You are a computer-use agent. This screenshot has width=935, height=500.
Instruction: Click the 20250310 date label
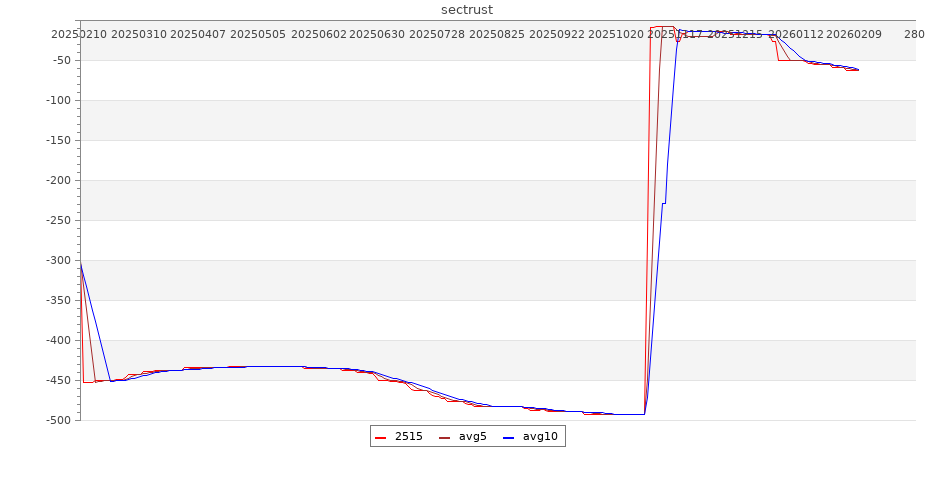(x=139, y=34)
